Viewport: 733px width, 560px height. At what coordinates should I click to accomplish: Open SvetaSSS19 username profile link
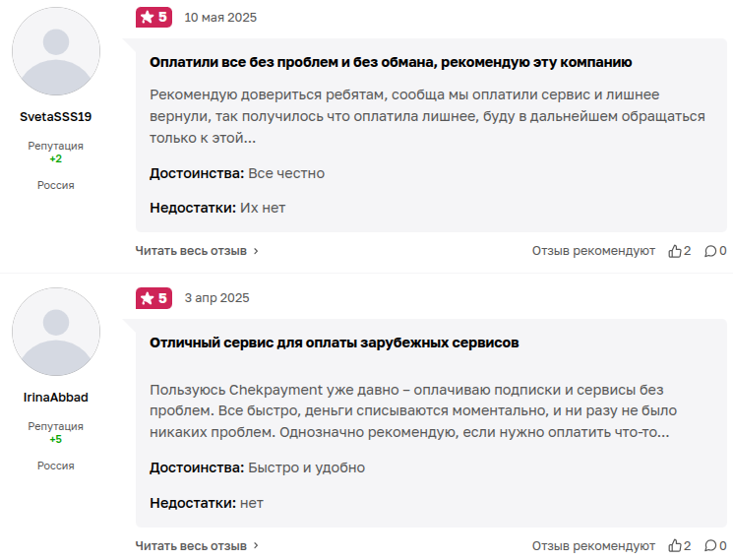coord(56,116)
